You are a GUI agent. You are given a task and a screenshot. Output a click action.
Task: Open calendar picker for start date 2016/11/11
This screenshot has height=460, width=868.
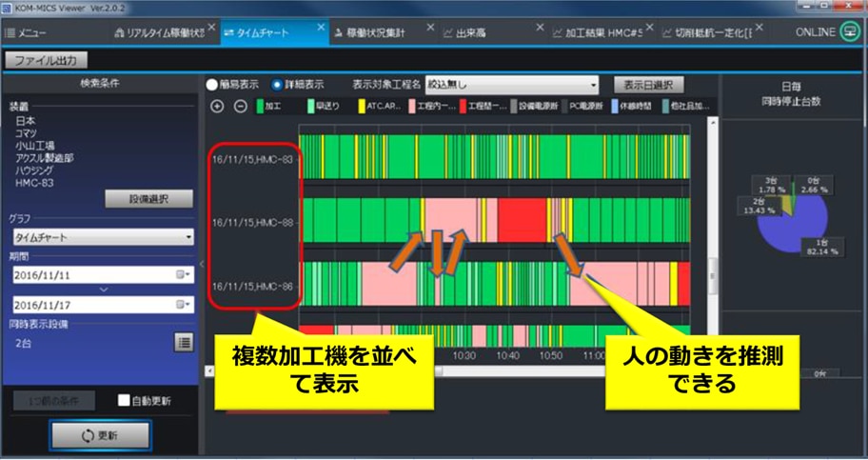[184, 274]
